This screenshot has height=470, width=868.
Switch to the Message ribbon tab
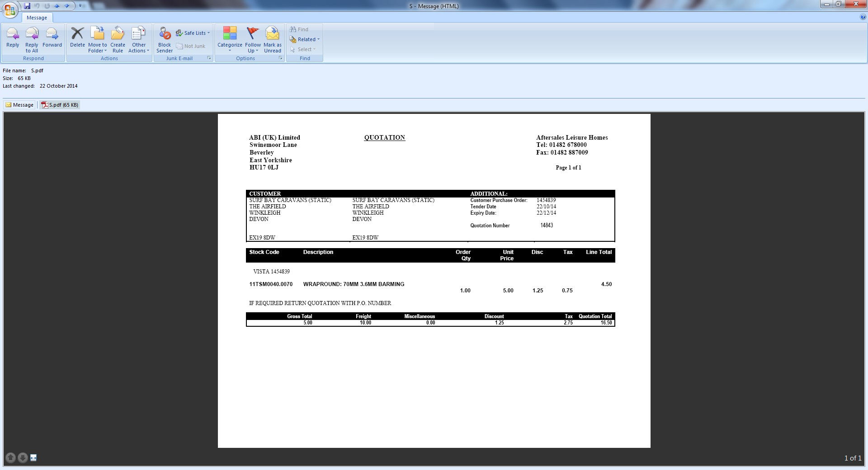click(x=37, y=18)
